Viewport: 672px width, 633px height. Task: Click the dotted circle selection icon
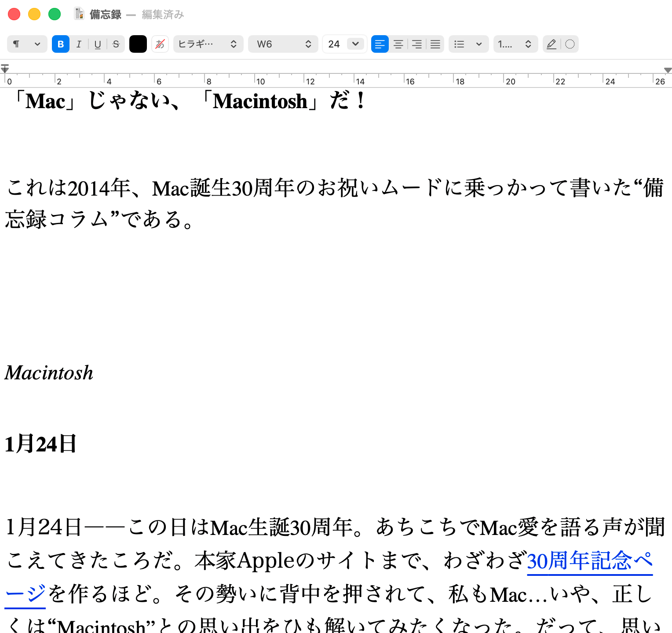click(570, 44)
